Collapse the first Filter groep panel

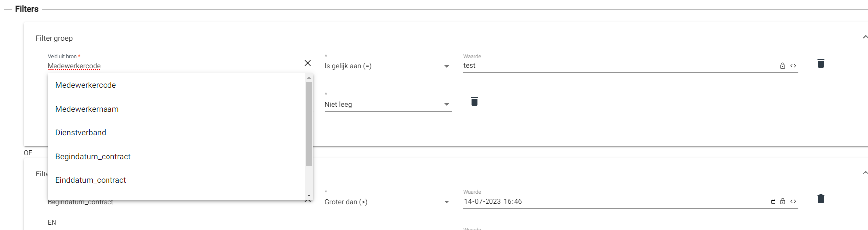[865, 37]
